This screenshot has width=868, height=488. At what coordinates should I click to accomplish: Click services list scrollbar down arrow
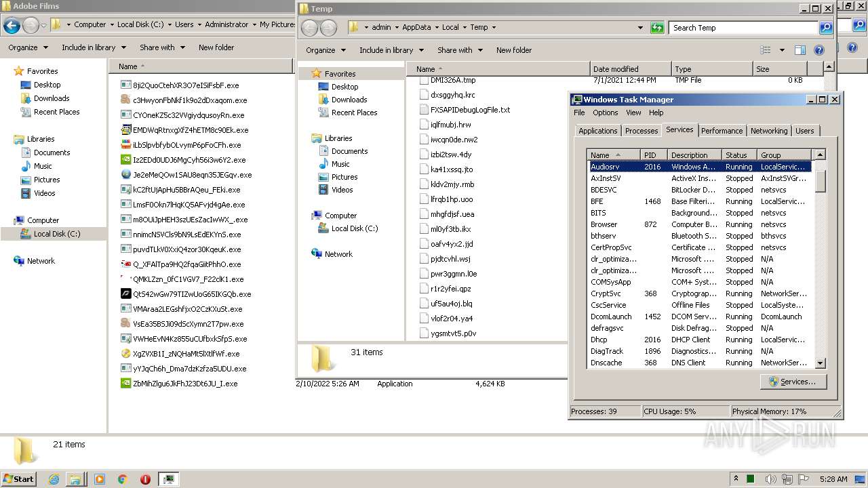tap(820, 363)
